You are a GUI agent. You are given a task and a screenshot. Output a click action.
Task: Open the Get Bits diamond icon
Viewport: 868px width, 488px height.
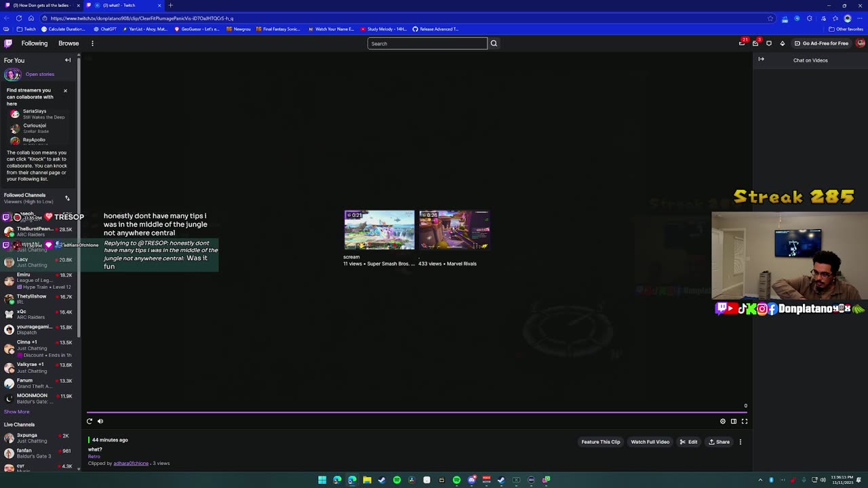click(782, 43)
